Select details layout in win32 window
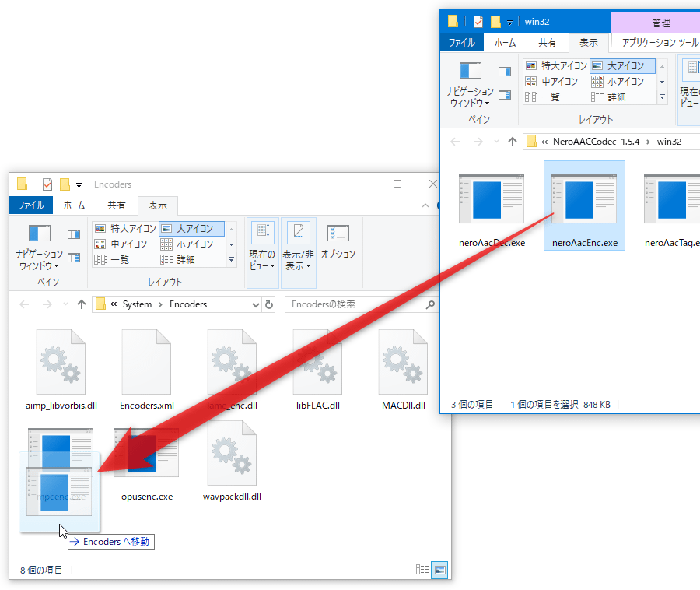Viewport: 700px width, 590px height. [608, 97]
